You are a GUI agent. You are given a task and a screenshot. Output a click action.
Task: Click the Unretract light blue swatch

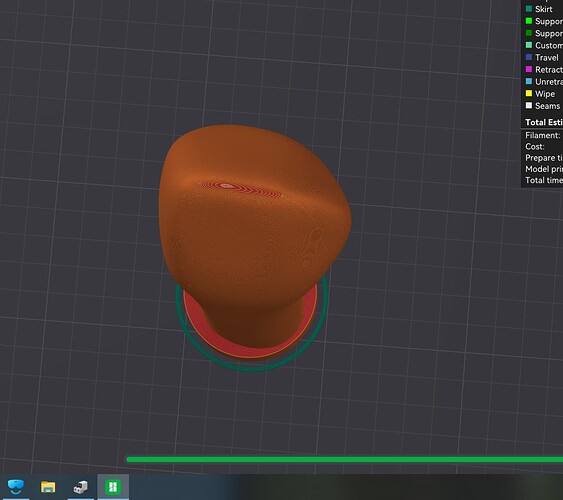[x=529, y=81]
